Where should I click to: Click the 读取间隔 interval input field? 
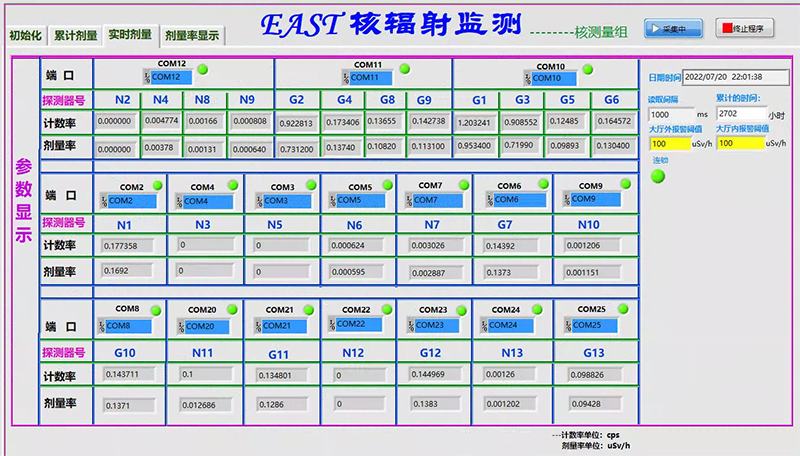coord(670,114)
